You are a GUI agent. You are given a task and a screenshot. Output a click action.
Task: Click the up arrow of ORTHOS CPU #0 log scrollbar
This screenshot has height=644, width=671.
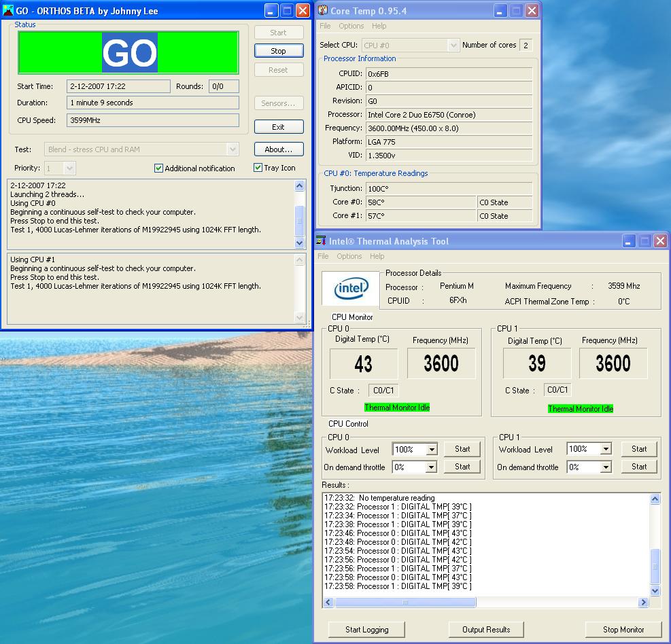click(x=300, y=185)
